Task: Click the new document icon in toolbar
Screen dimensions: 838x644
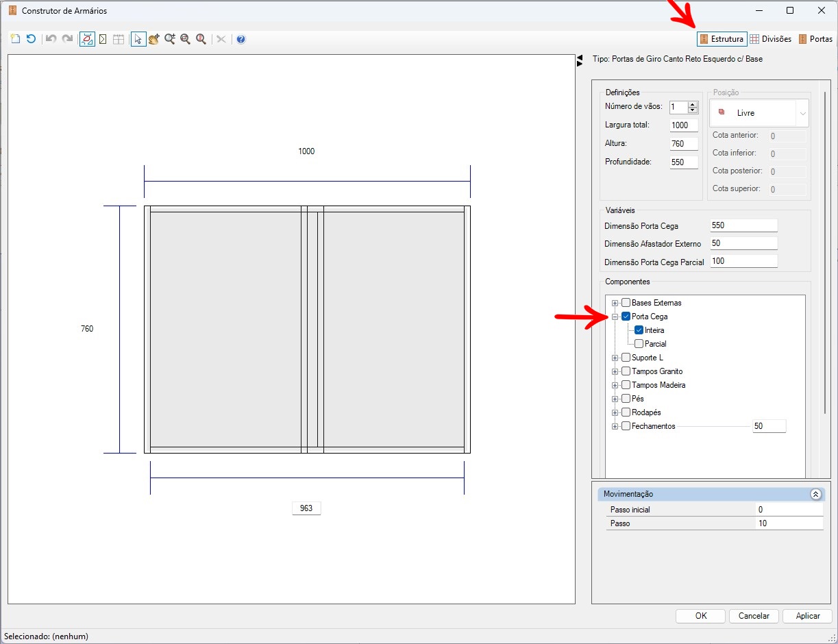Action: coord(16,39)
